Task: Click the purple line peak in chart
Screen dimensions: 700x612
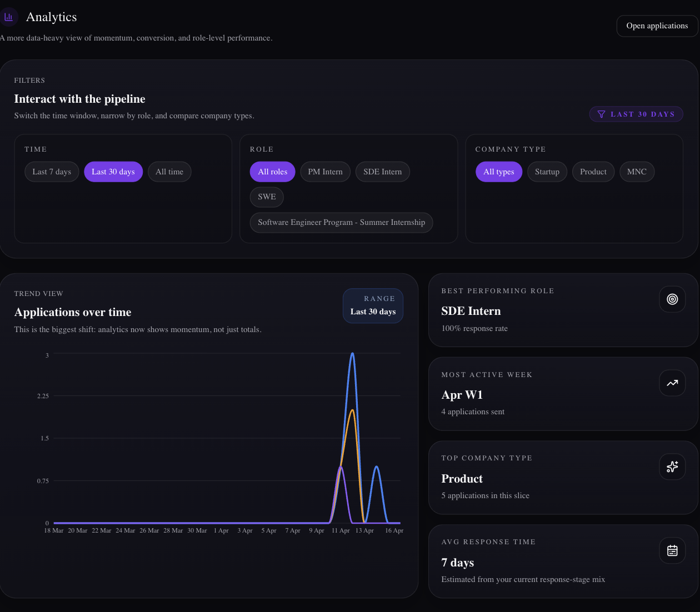Action: coord(341,468)
